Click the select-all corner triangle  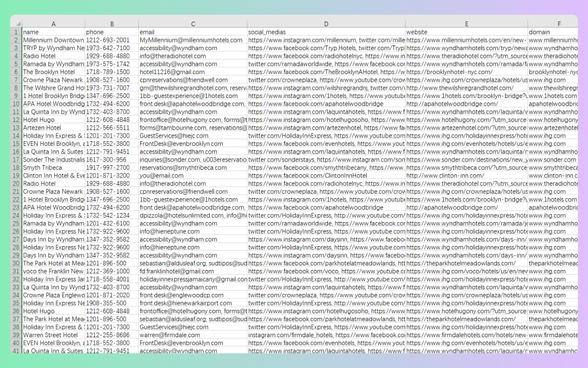[17, 24]
